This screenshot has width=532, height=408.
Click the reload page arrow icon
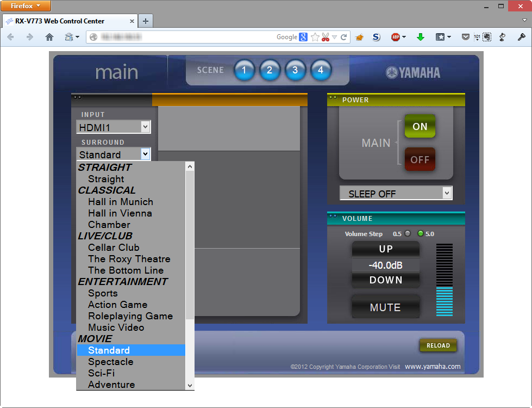tap(343, 37)
